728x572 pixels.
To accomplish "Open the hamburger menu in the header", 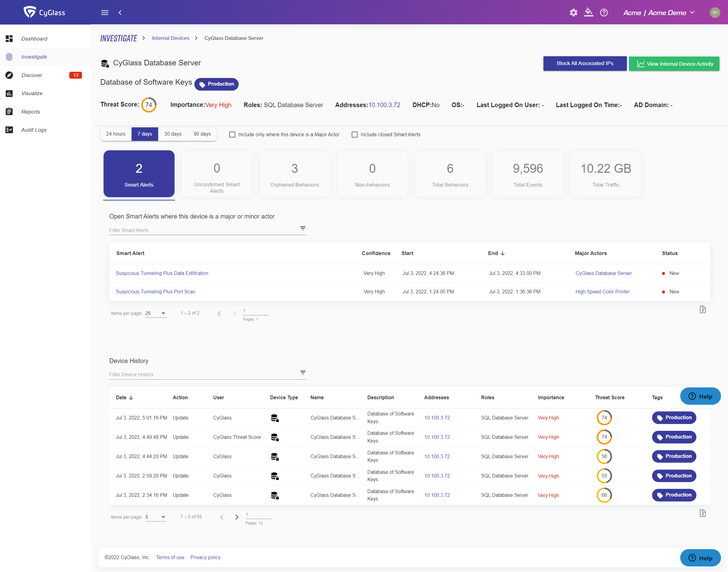I will click(x=105, y=12).
